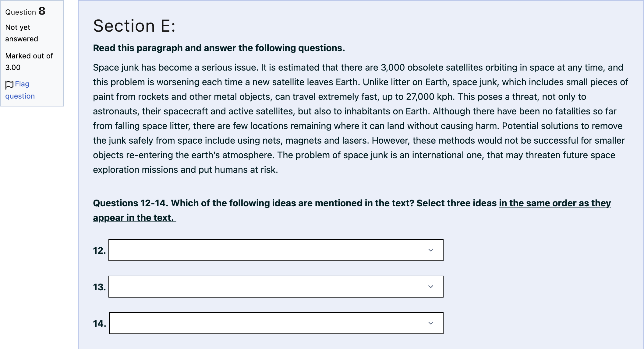Click the 'Marked out of 3.00' text

tap(29, 61)
